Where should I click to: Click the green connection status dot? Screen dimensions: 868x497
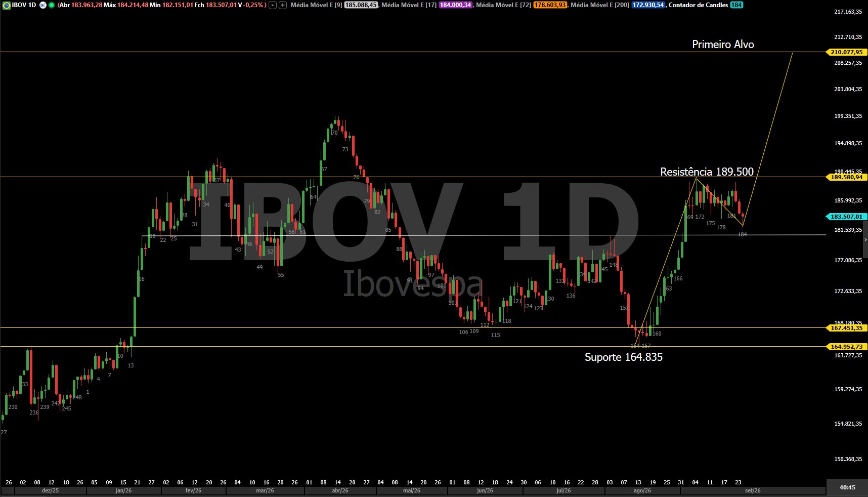[52, 5]
